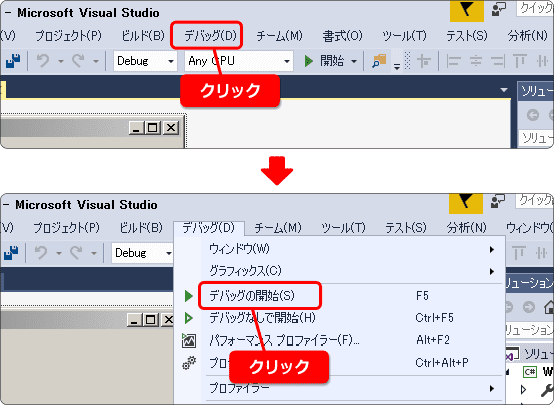Viewport: 554px width, 405px height.
Task: Click the gears icon beside the Ctrl+Alt+P entry
Action: point(189,363)
